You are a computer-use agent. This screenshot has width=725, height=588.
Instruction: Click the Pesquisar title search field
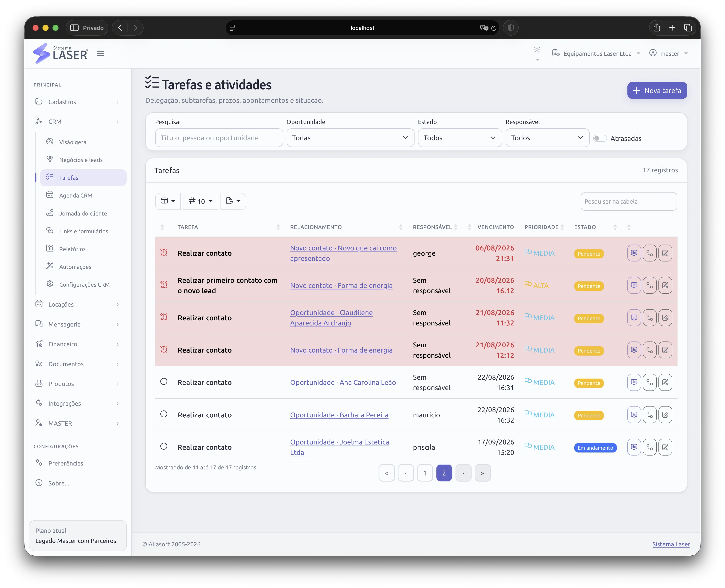(x=219, y=138)
